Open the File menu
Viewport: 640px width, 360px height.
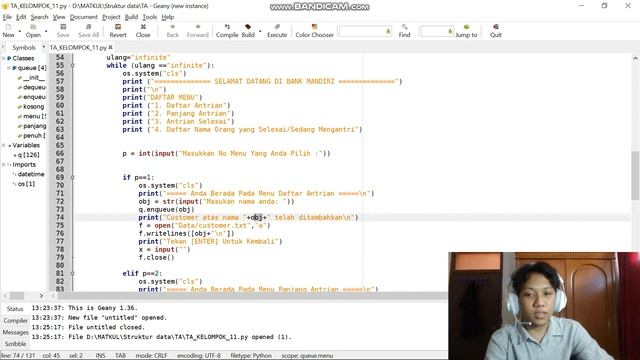pyautogui.click(x=7, y=17)
